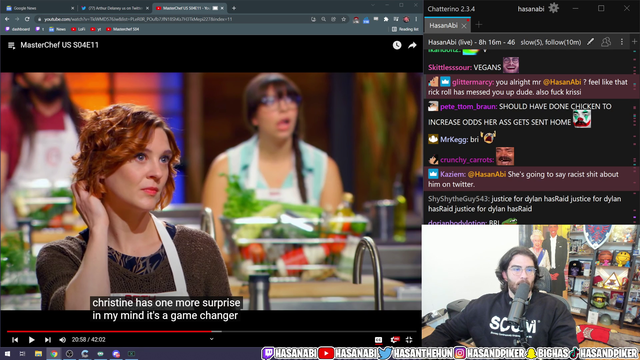Open the playlist queue icon
Screen dimensions: 640x360
(x=11, y=45)
